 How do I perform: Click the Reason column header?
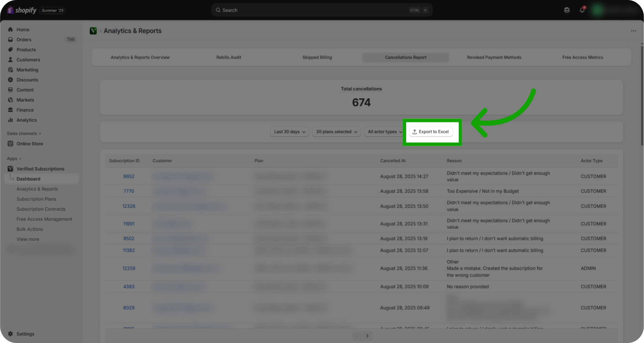click(454, 161)
